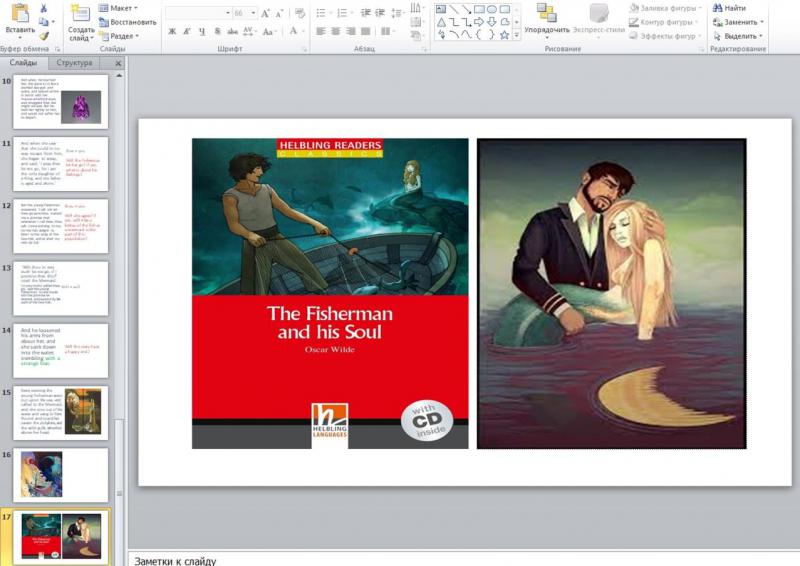Viewport: 800px width, 566px height.
Task: Switch to Структура outline tab
Action: point(74,63)
